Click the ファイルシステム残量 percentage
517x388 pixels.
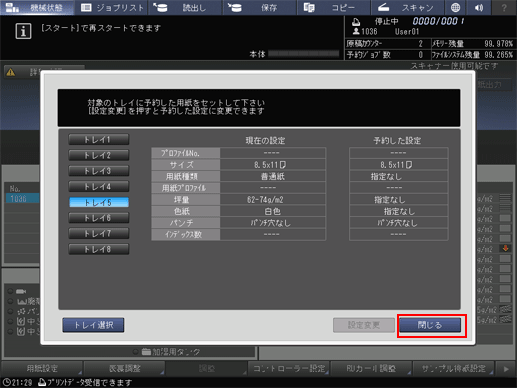point(499,55)
